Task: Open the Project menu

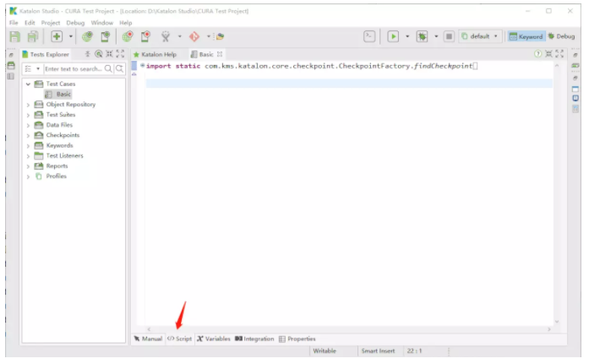Action: [51, 23]
